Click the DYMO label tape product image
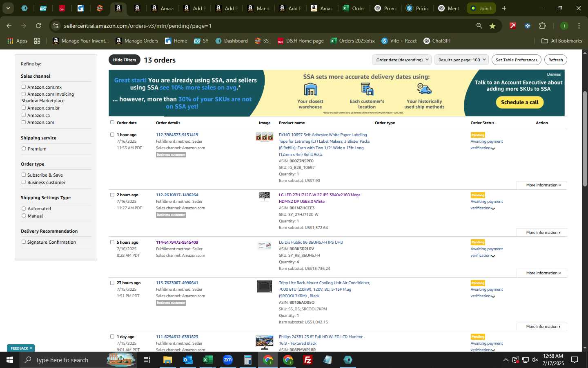This screenshot has width=588, height=368. (x=264, y=137)
